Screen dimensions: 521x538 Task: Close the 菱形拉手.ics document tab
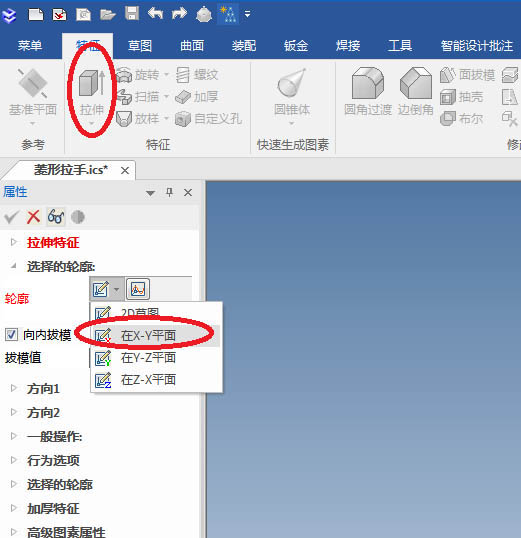(125, 171)
